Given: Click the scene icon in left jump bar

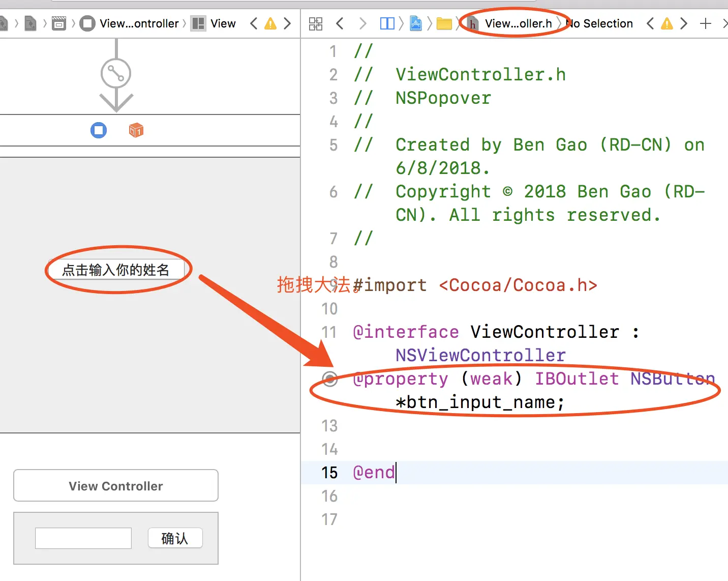Looking at the screenshot, I should 59,23.
